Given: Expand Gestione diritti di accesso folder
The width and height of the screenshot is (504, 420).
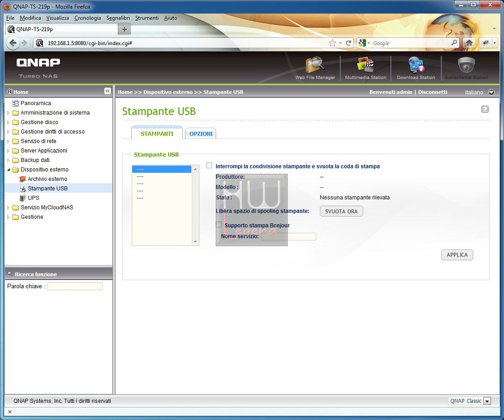Looking at the screenshot, I should click(9, 132).
